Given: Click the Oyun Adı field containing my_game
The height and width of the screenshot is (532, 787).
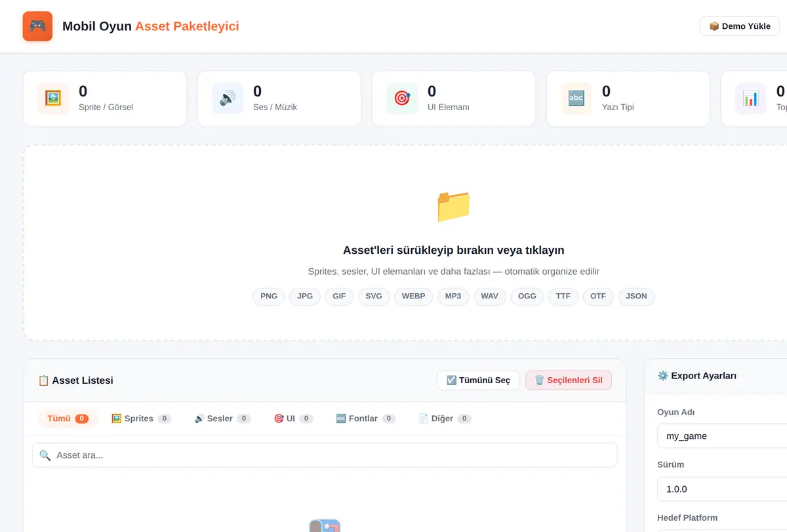Looking at the screenshot, I should [x=721, y=436].
